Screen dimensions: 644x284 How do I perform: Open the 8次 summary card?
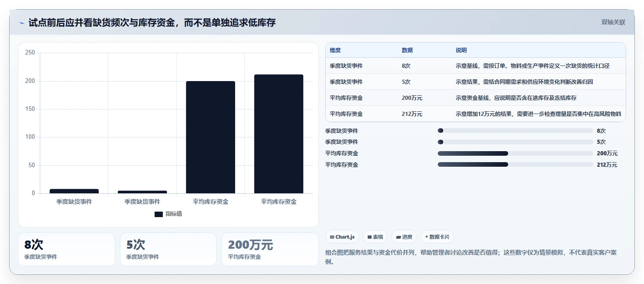click(66, 249)
